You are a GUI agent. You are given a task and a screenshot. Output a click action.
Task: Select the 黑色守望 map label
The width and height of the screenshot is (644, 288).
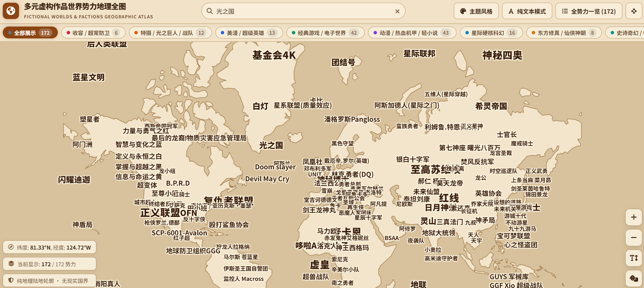coord(343,143)
